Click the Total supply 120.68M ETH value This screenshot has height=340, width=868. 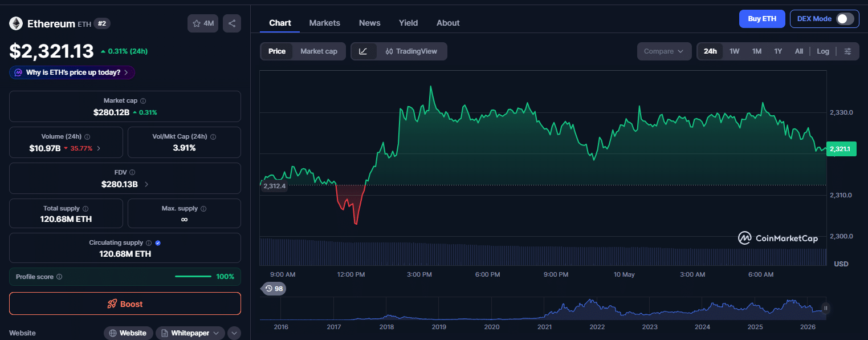[x=66, y=220]
